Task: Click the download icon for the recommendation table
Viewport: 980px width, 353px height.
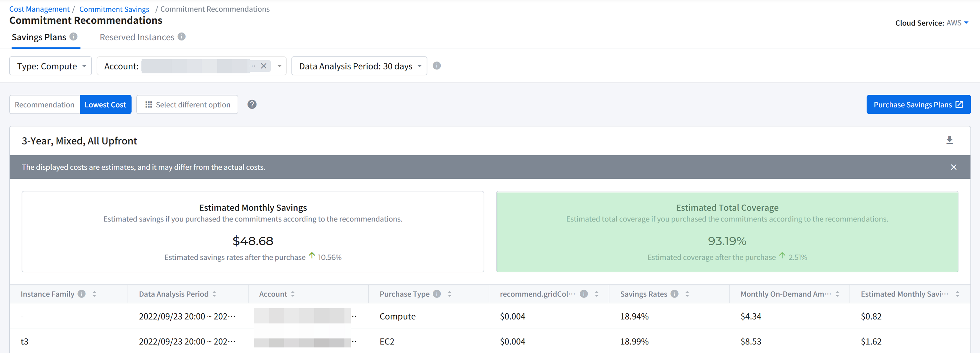Action: 949,140
